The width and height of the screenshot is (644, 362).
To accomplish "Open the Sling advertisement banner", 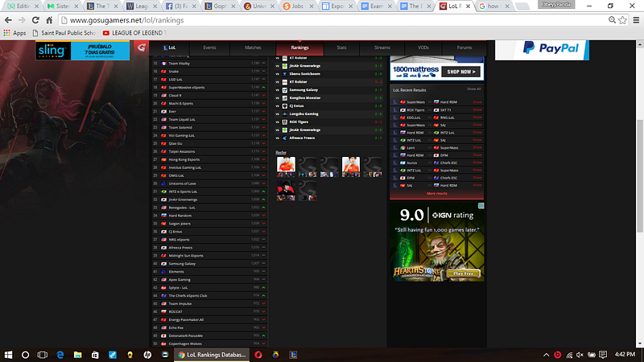I will (x=83, y=51).
